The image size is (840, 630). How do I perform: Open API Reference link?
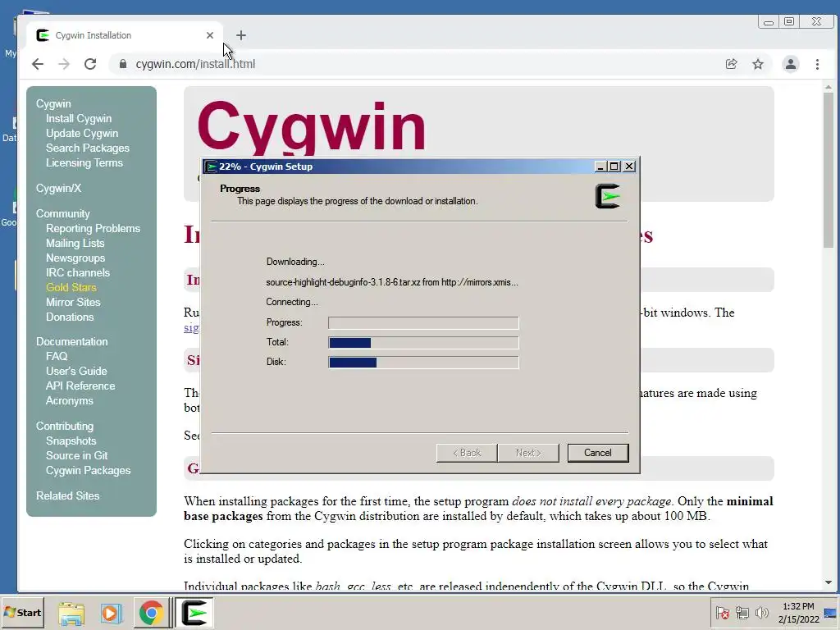coord(80,386)
